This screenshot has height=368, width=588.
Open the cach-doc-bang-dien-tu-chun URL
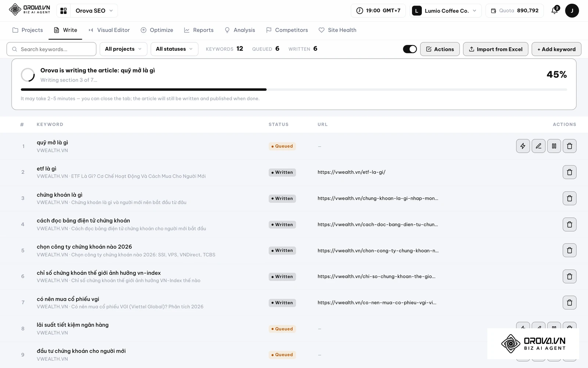pos(378,224)
